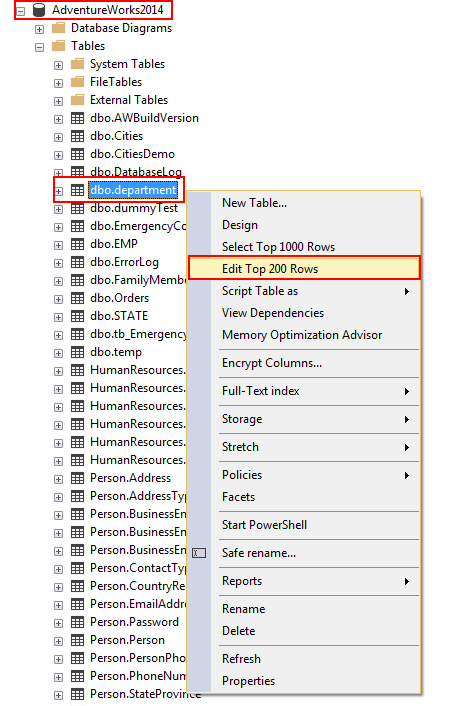Select the External Tables folder name
This screenshot has height=706, width=475.
coord(129,100)
